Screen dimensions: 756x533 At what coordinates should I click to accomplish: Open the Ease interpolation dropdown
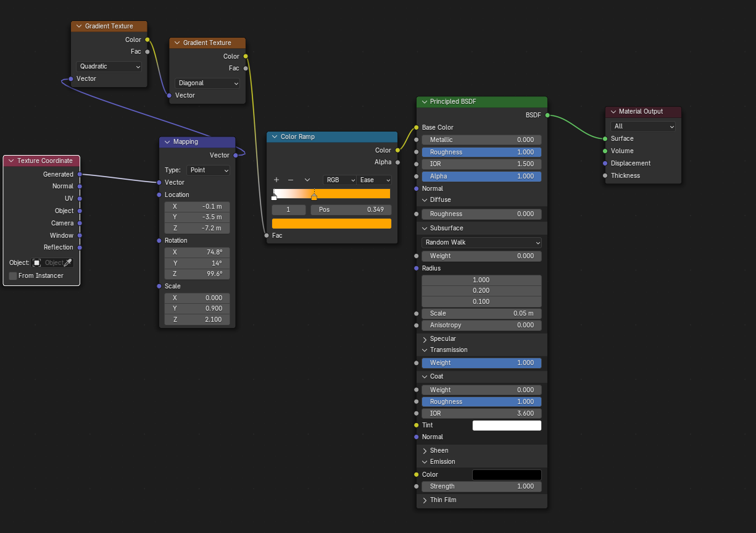[x=375, y=180]
